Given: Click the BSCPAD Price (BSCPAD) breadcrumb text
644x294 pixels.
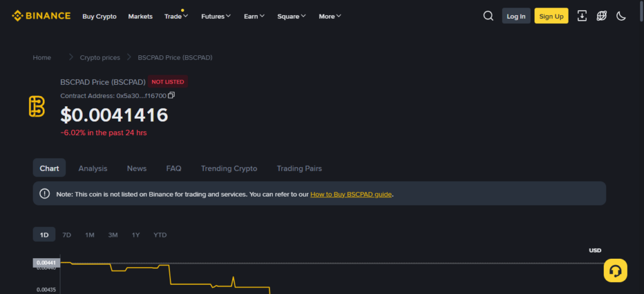Looking at the screenshot, I should click(x=175, y=57).
